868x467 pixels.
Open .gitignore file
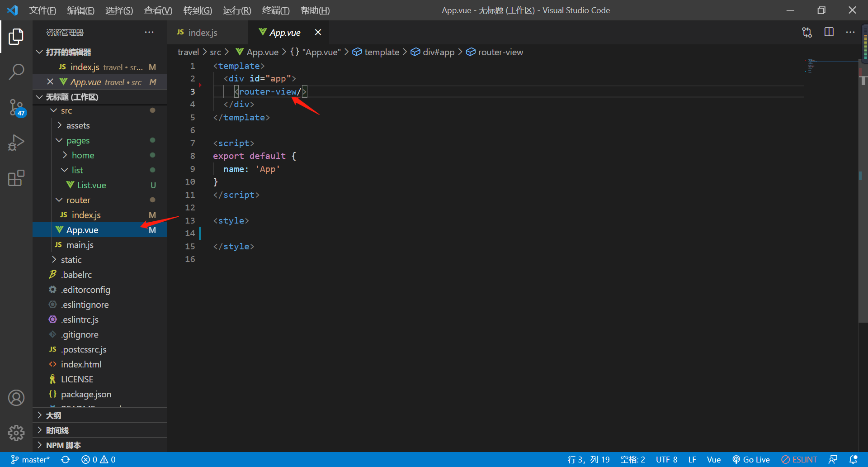pyautogui.click(x=99, y=334)
